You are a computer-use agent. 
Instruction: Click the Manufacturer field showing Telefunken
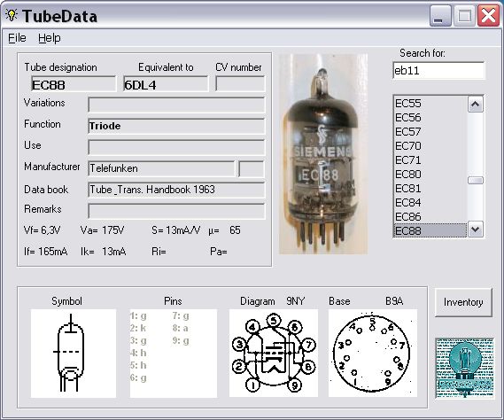pyautogui.click(x=161, y=168)
